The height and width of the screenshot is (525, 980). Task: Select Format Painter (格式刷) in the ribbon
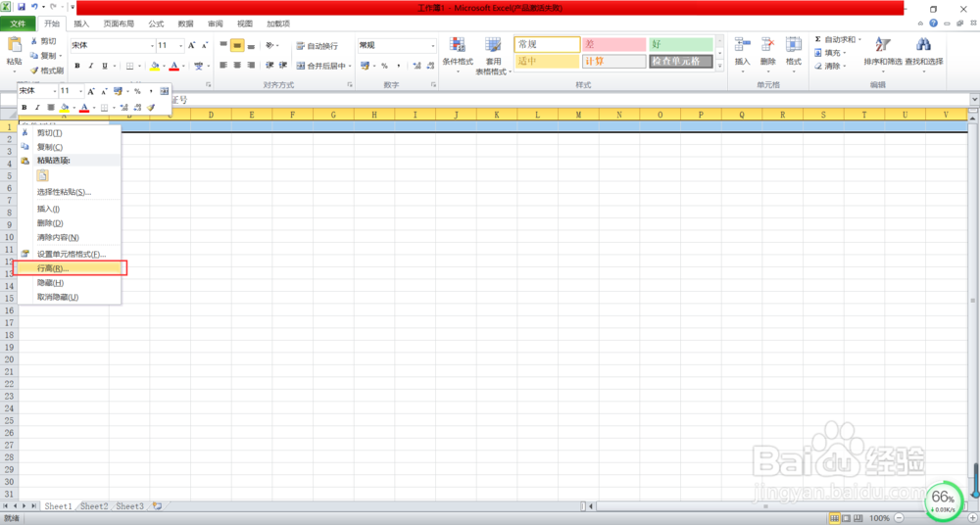(47, 71)
